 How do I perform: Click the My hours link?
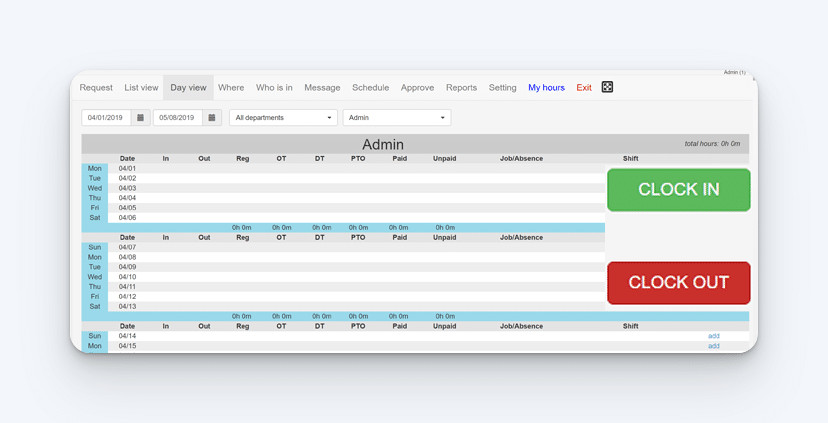tap(547, 88)
